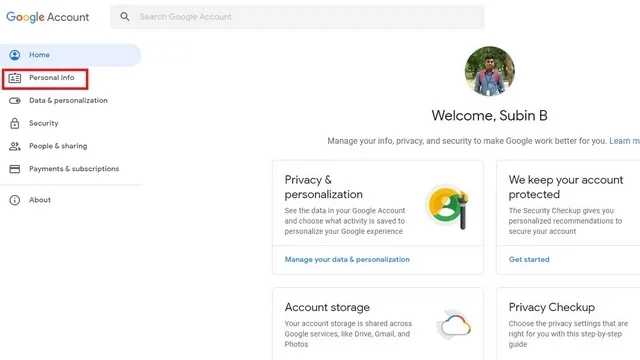Go to Security in the sidebar
Viewport: 640px width, 360px height.
[x=44, y=123]
